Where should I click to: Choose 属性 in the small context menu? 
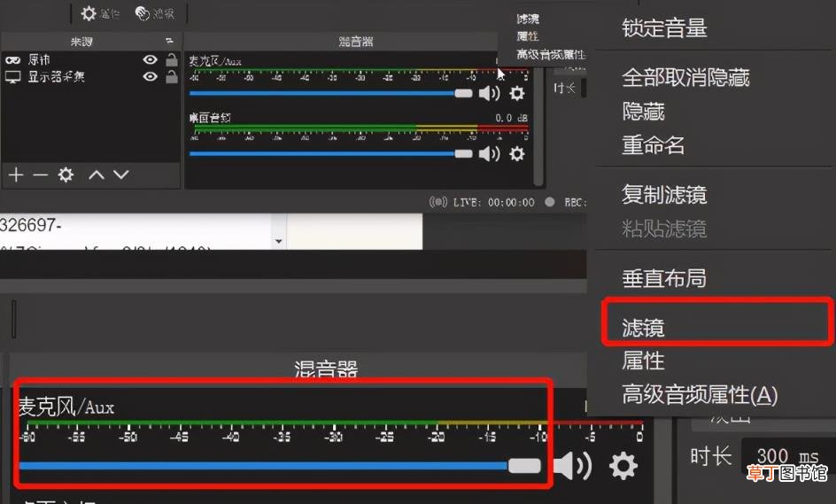point(527,36)
